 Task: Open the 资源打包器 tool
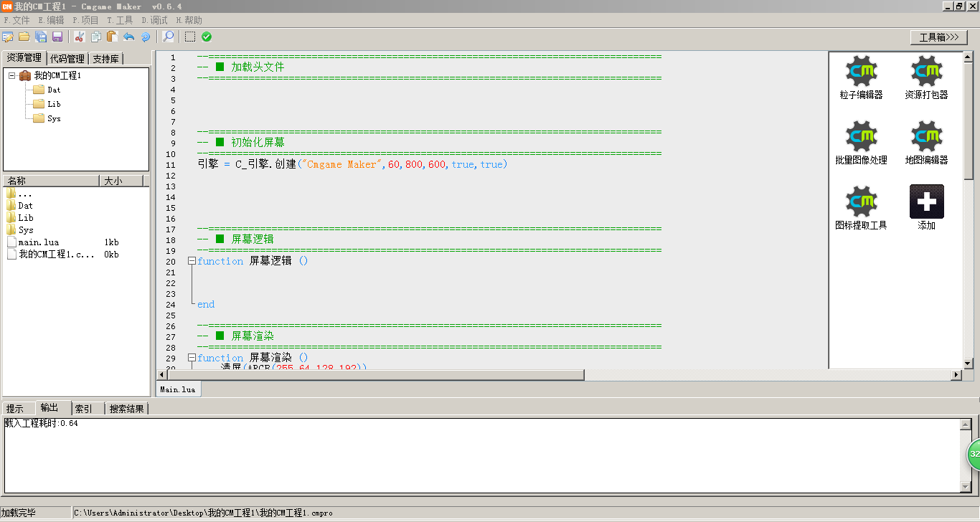(x=926, y=77)
